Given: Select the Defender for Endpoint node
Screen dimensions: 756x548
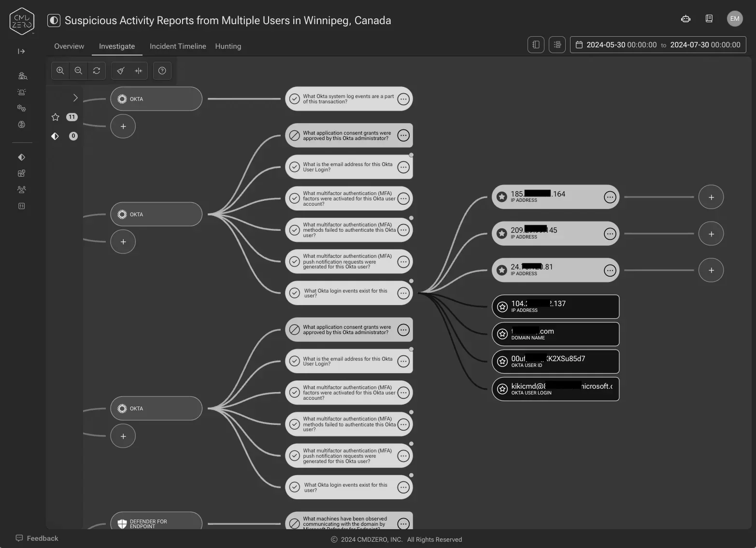Looking at the screenshot, I should [156, 520].
